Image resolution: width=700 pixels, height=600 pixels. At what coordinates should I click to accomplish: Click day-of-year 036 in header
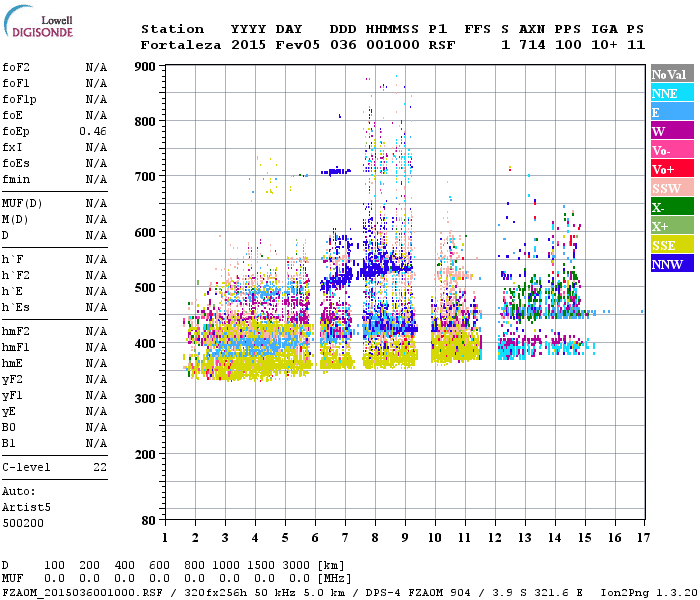(x=343, y=45)
